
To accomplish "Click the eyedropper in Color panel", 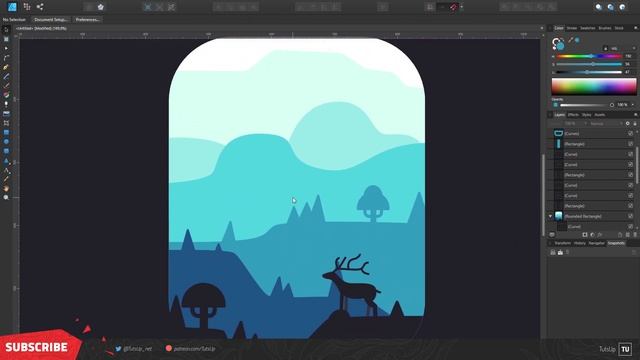I will (x=571, y=40).
